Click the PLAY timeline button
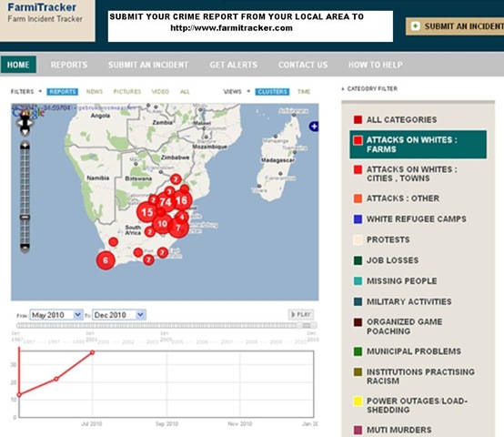504x437 pixels. (x=301, y=314)
